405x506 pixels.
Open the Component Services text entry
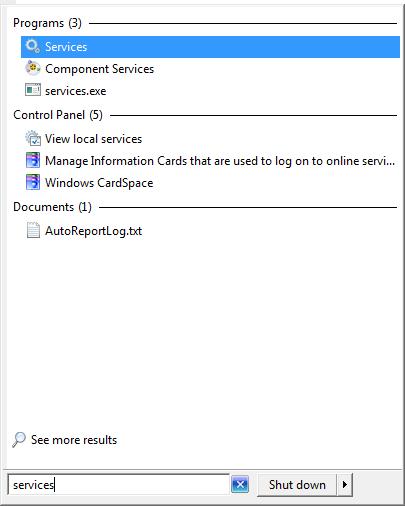99,69
